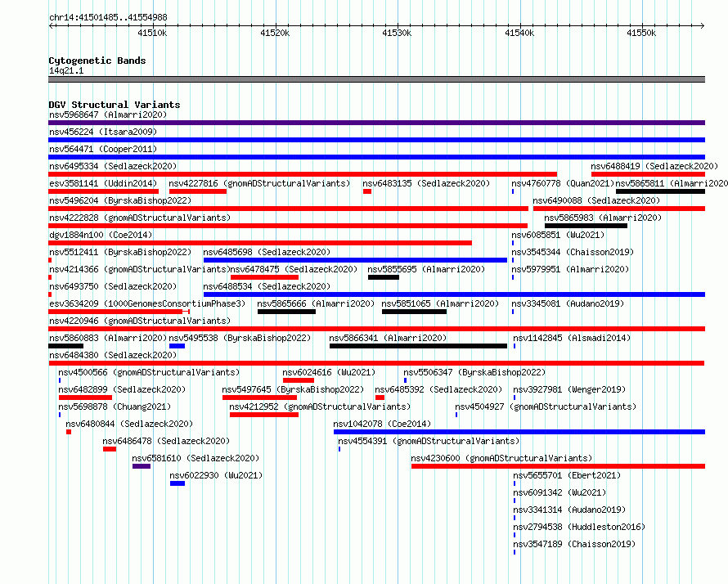Image resolution: width=728 pixels, height=584 pixels.
Task: Open nsv564471 (Cooper2011) variant label
Action: (103, 149)
